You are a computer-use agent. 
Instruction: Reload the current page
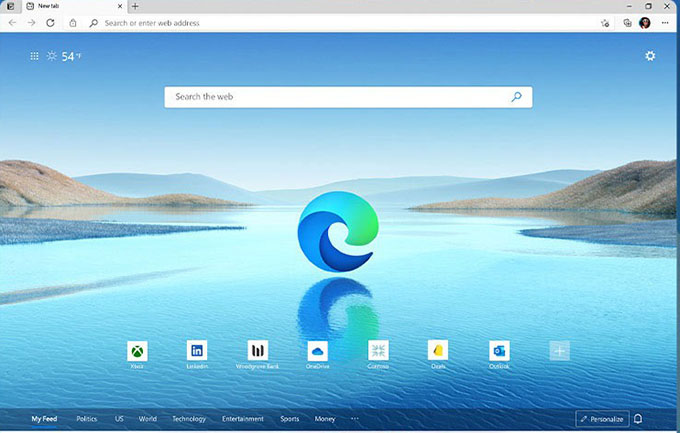tap(50, 23)
